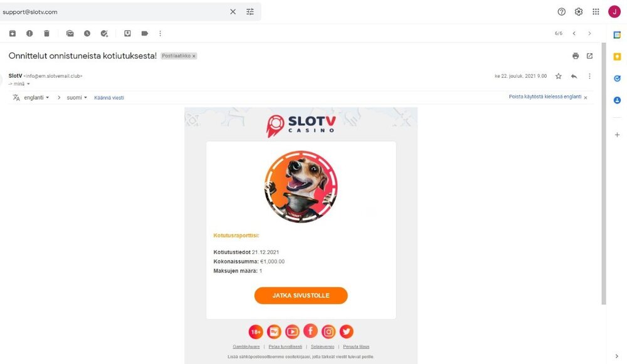
Task: Click the orange JATKA SIVUSTOLLE button
Action: coord(301,296)
